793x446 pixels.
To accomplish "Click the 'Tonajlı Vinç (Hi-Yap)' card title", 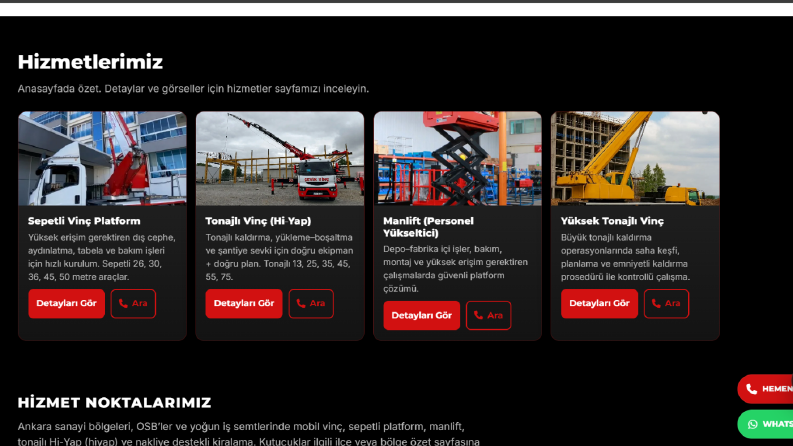I will click(x=258, y=221).
